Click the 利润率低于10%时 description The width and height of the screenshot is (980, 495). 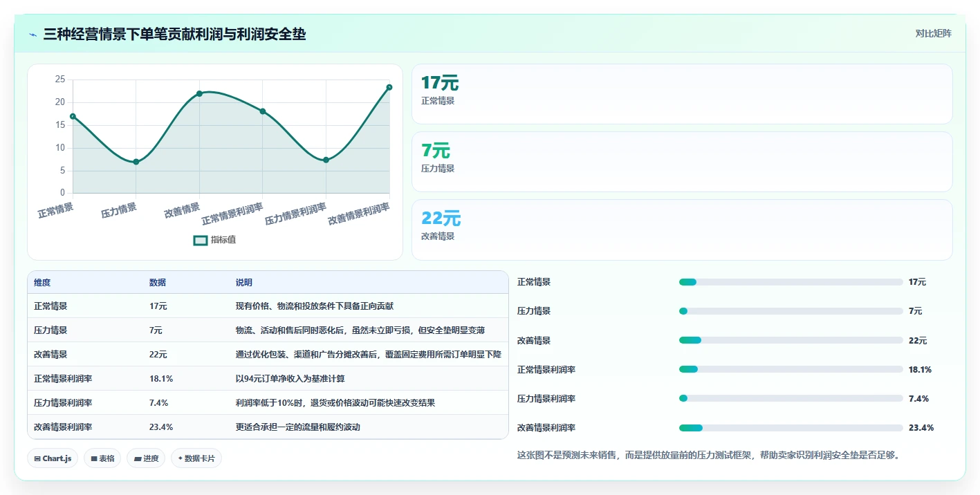[335, 402]
